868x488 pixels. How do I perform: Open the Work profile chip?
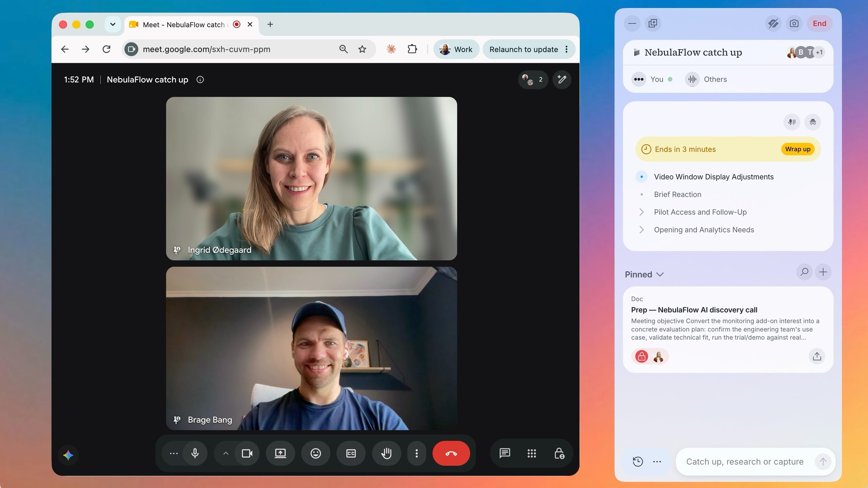click(x=456, y=49)
